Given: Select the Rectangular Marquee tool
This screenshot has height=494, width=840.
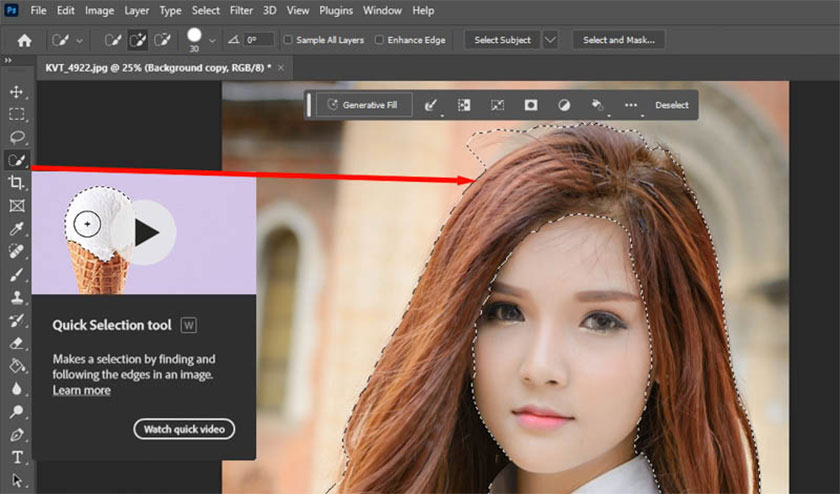Looking at the screenshot, I should 16,114.
